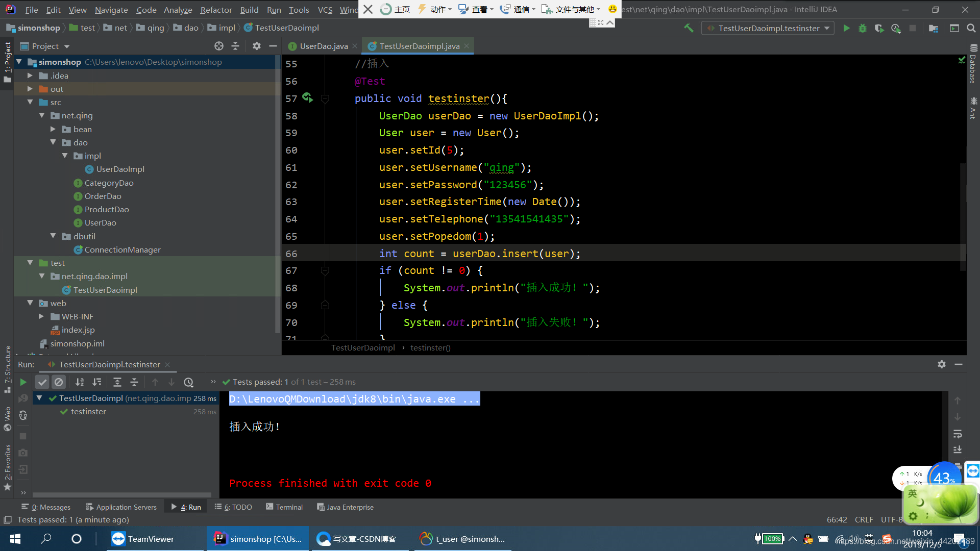Switch to the UserDao.java editor tab

324,46
